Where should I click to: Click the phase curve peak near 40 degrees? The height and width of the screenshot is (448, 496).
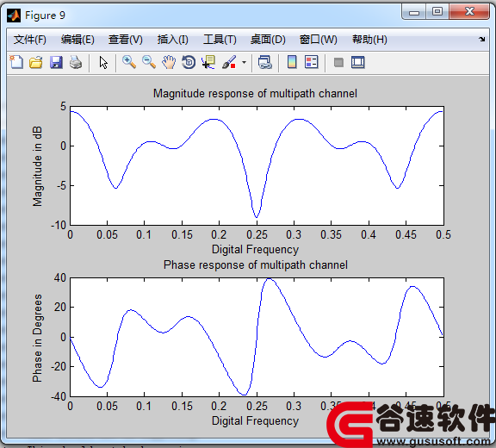point(269,279)
